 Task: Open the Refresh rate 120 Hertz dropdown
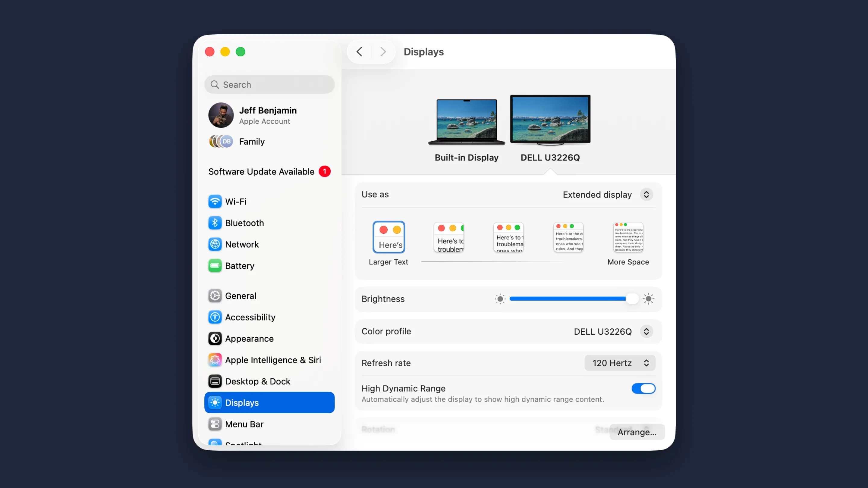point(620,363)
